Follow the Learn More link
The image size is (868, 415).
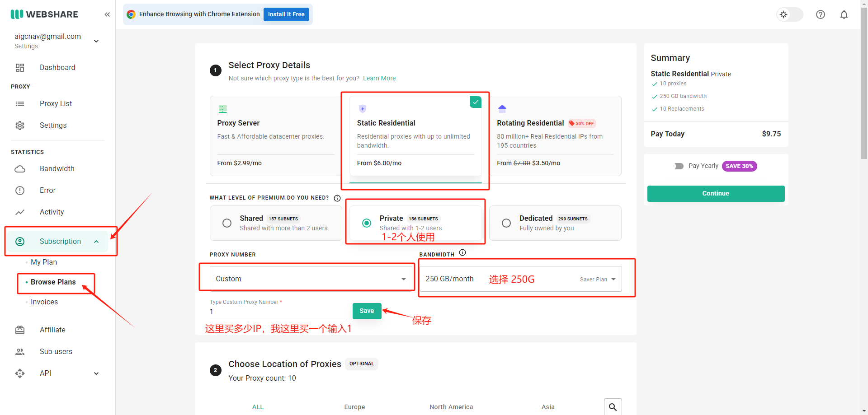click(x=379, y=78)
